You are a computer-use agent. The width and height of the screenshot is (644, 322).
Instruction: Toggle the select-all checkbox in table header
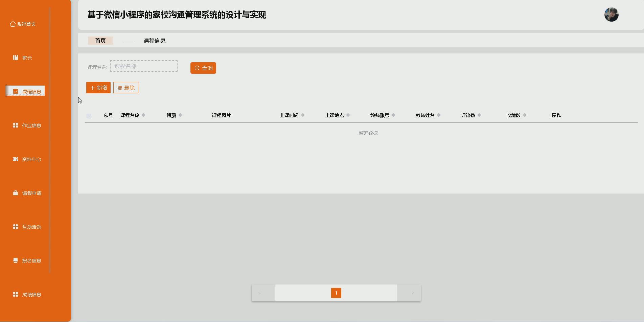(89, 116)
